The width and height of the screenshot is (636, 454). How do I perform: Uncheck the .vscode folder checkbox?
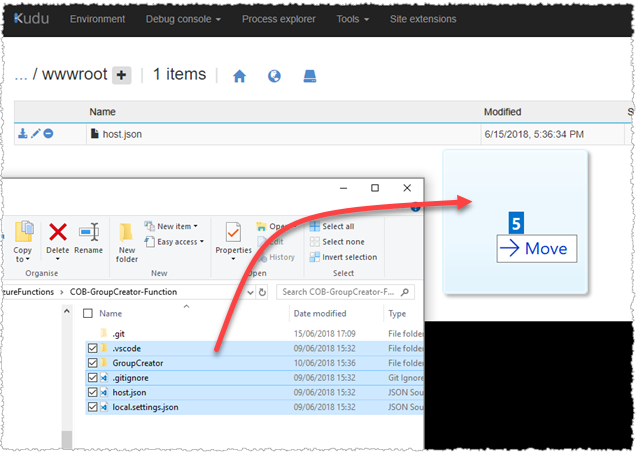(x=92, y=349)
